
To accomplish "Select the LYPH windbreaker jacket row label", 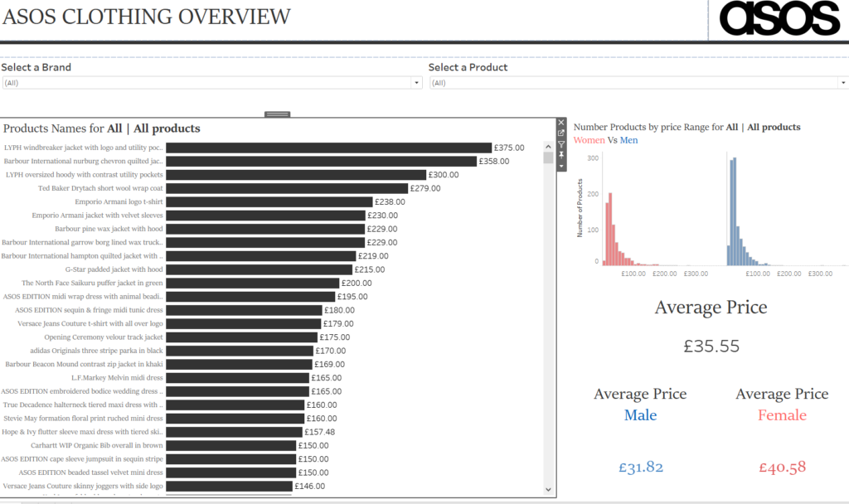I will pyautogui.click(x=84, y=148).
